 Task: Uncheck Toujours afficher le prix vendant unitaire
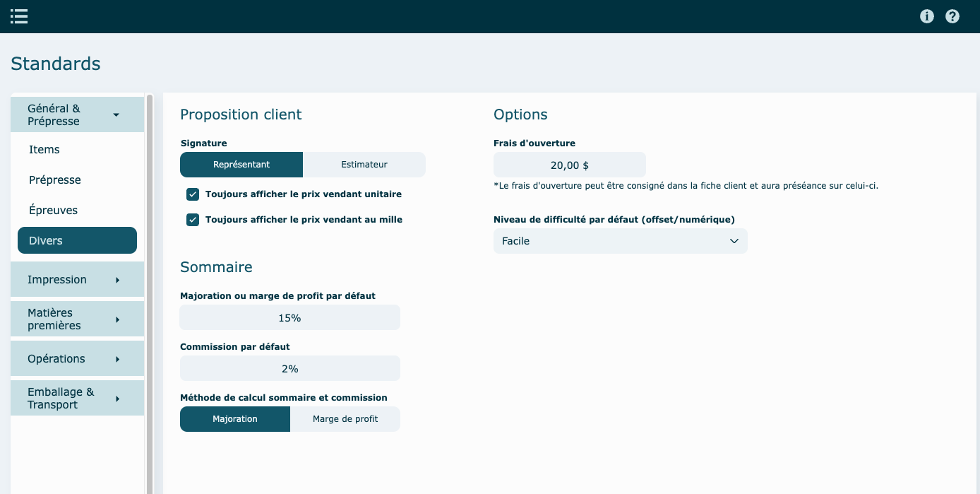click(193, 194)
